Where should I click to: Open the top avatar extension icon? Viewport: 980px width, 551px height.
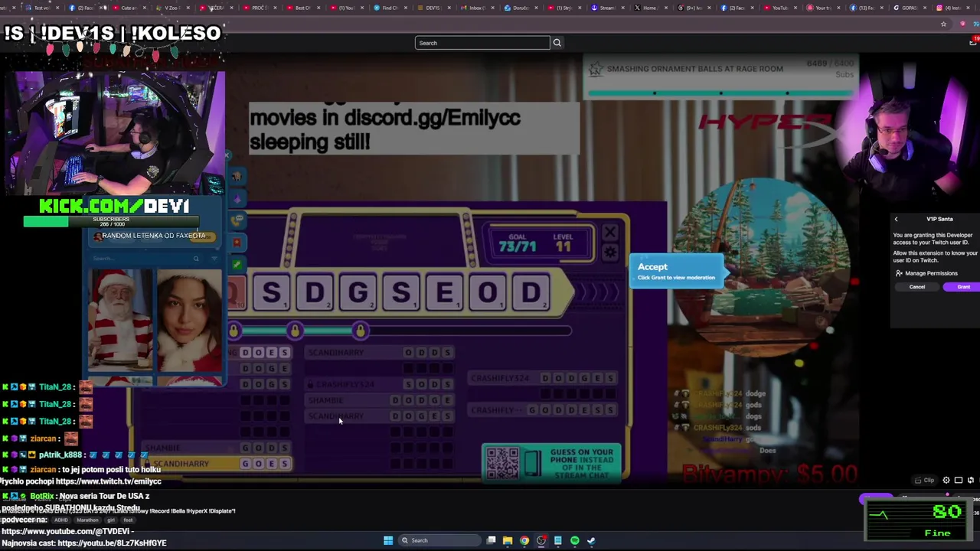(237, 177)
